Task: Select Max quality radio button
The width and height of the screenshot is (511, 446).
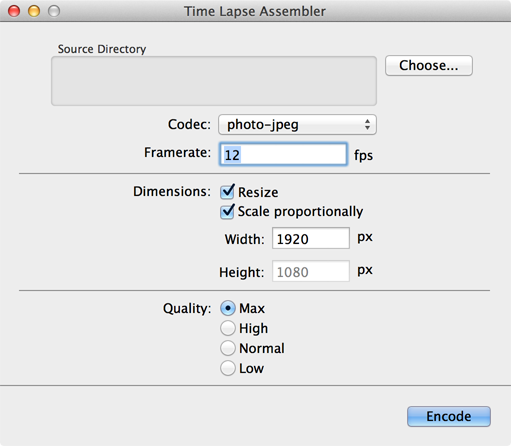Action: pos(228,308)
